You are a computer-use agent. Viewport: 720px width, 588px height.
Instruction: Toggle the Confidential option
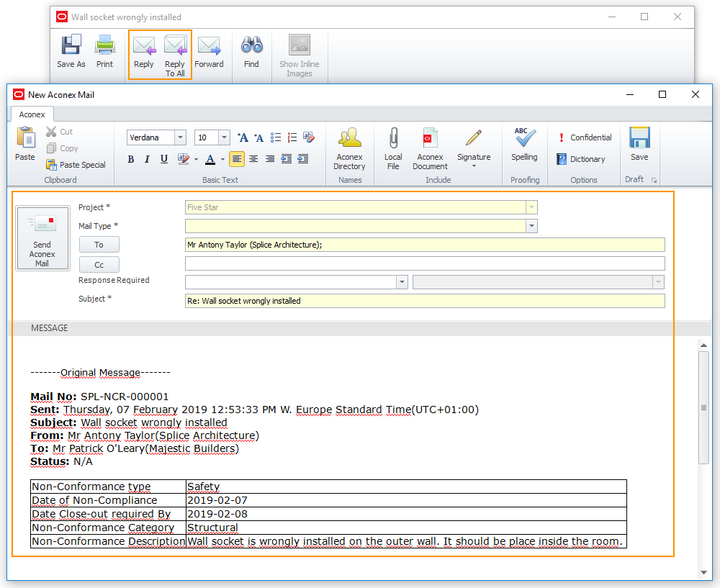[x=585, y=137]
